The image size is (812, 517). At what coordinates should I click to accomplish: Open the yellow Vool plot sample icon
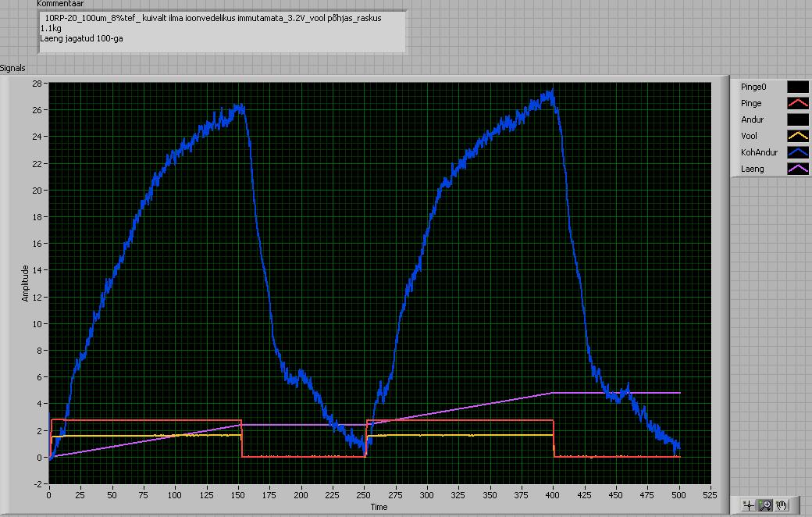point(797,136)
